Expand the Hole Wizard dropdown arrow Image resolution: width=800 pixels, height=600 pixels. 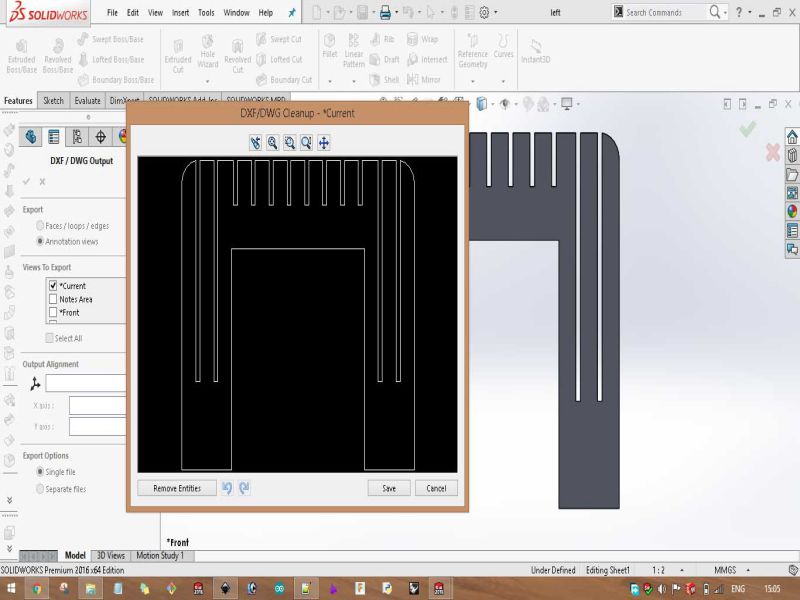click(208, 81)
